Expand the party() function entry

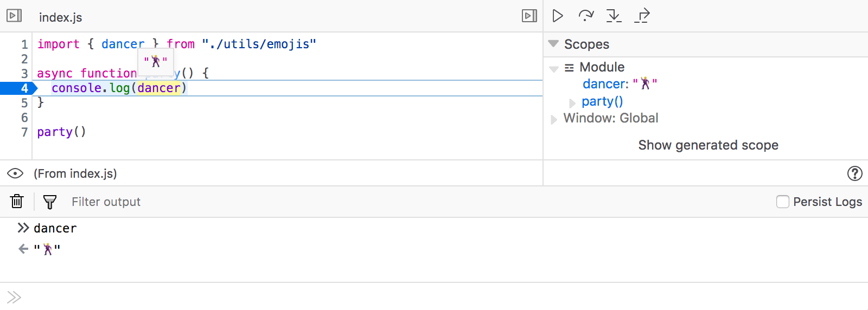coord(572,102)
